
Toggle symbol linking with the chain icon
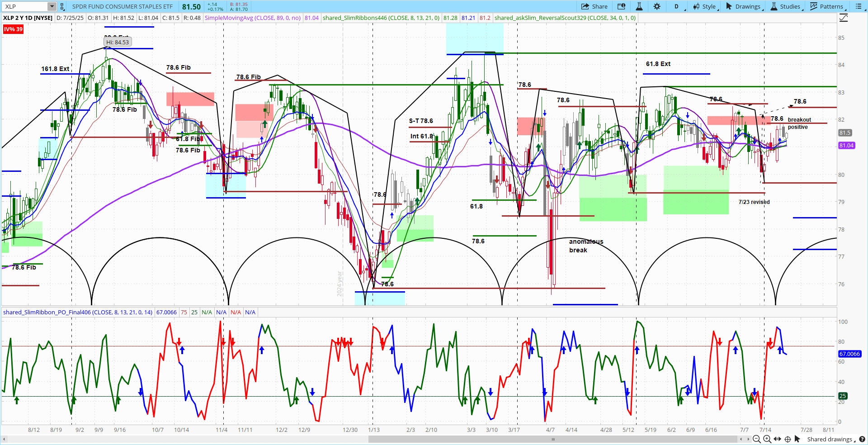pyautogui.click(x=62, y=6)
